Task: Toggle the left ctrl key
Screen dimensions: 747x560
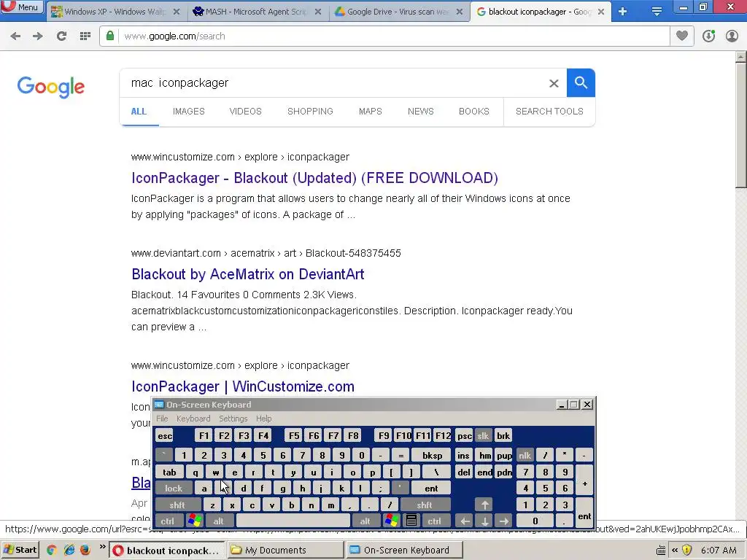Action: 167,521
